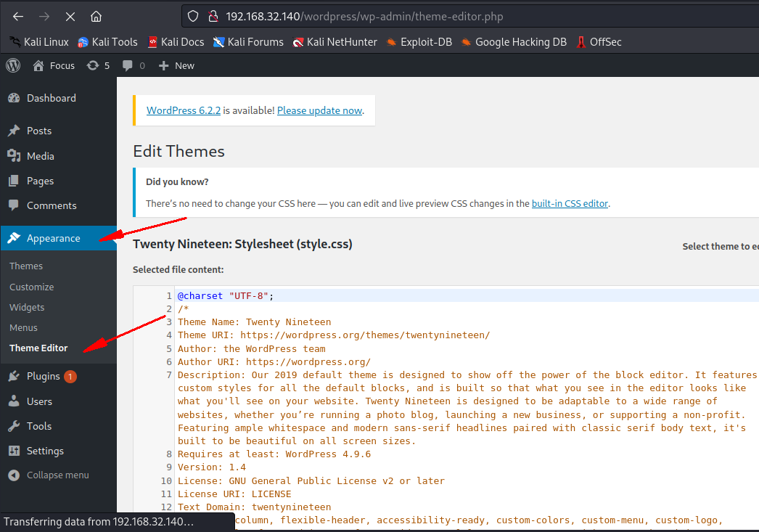Click the browser back arrow
The height and width of the screenshot is (532, 759).
tap(18, 17)
